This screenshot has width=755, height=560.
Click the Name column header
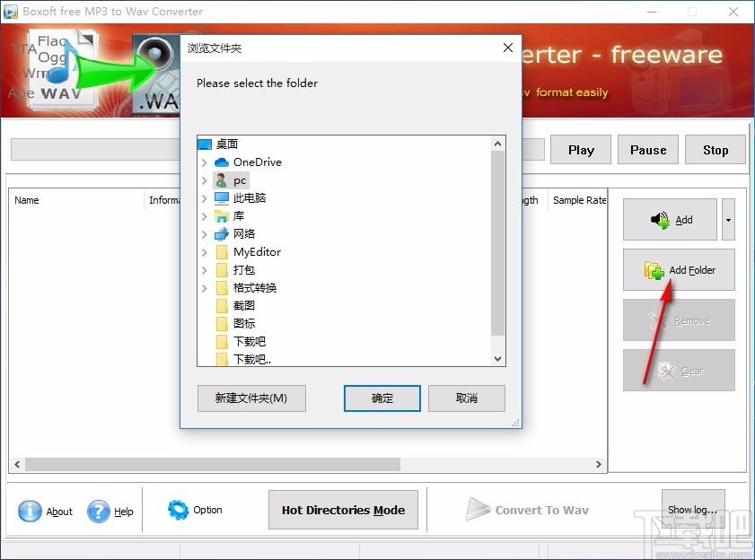pyautogui.click(x=76, y=200)
